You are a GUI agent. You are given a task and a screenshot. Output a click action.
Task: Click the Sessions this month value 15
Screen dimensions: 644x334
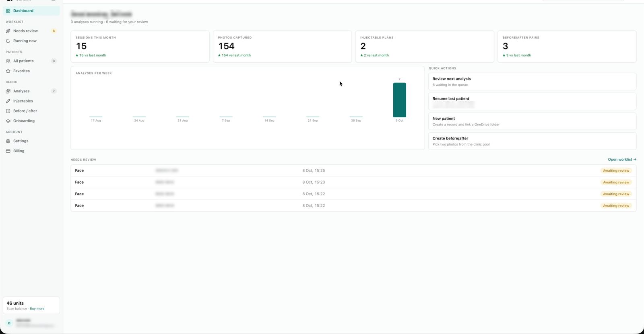tap(81, 46)
